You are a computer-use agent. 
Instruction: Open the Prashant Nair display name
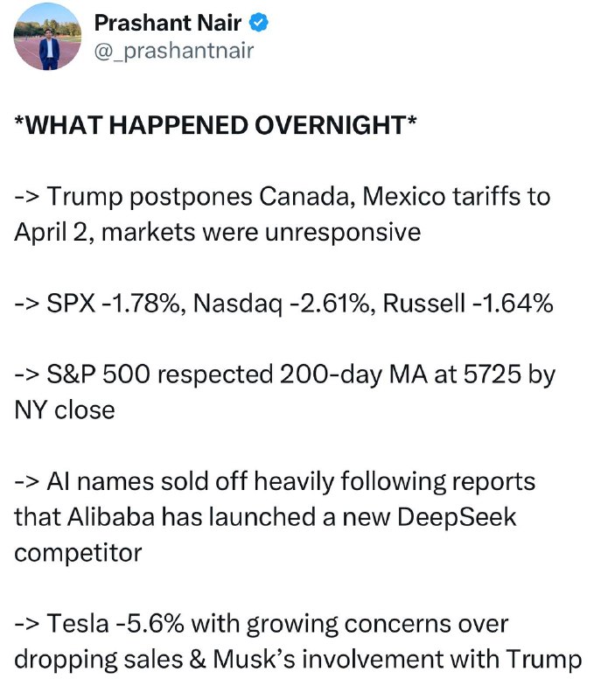coord(168,23)
